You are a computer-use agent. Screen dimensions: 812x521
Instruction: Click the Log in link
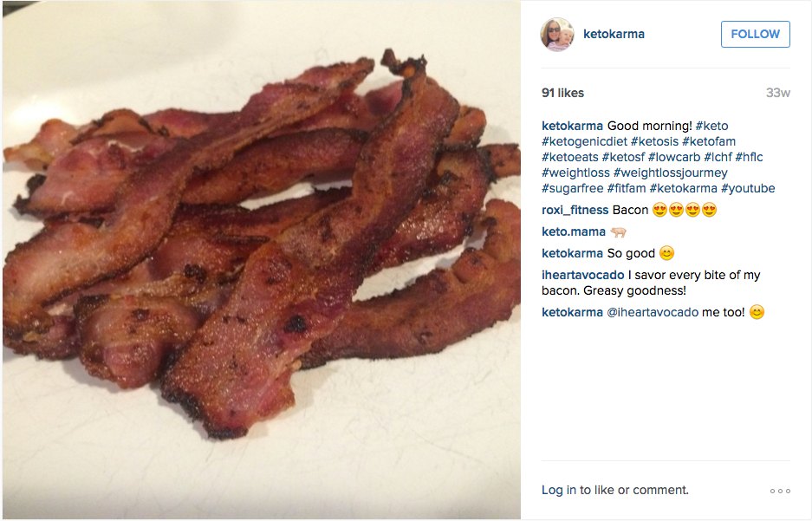(x=552, y=490)
